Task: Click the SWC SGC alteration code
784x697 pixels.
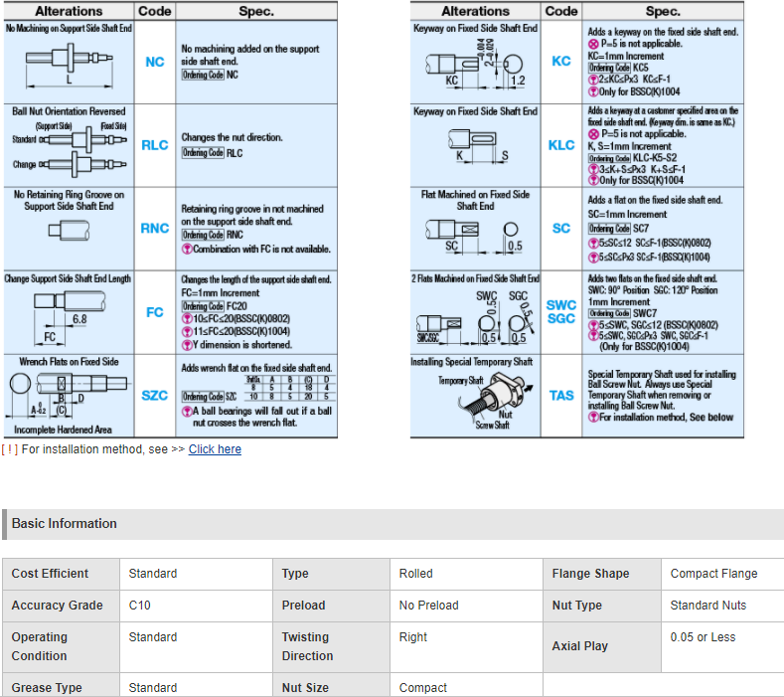Action: (x=561, y=312)
